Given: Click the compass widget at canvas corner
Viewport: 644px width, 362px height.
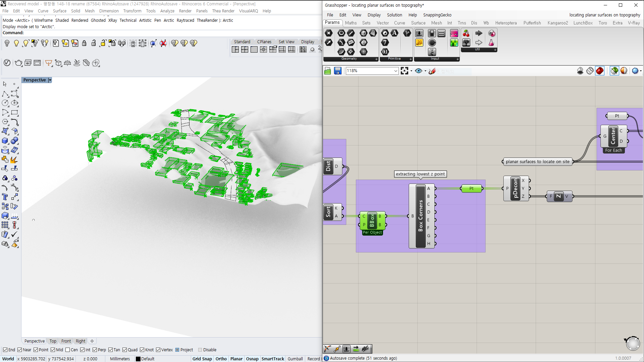Looking at the screenshot, I should coord(632,343).
